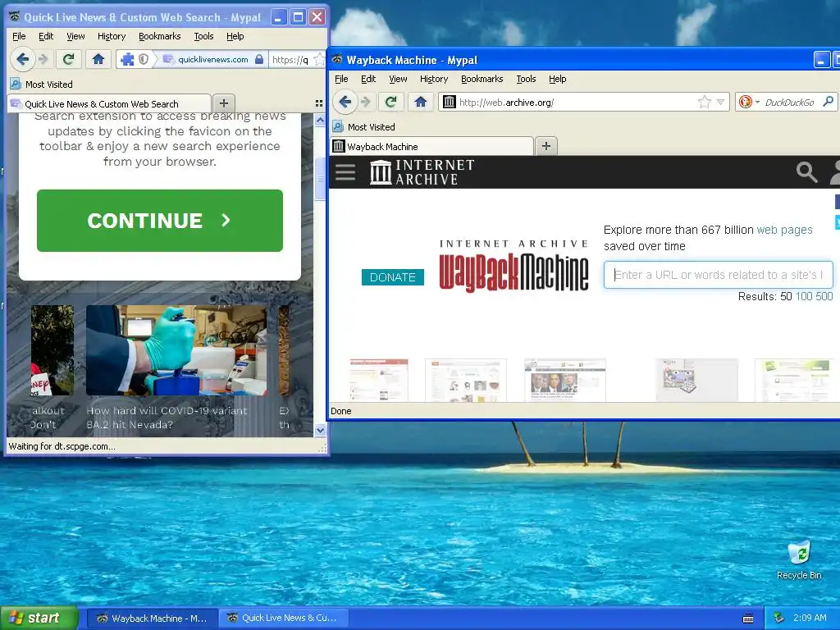Click Most Visited in Quick Live News window
The height and width of the screenshot is (630, 840).
pyautogui.click(x=41, y=84)
